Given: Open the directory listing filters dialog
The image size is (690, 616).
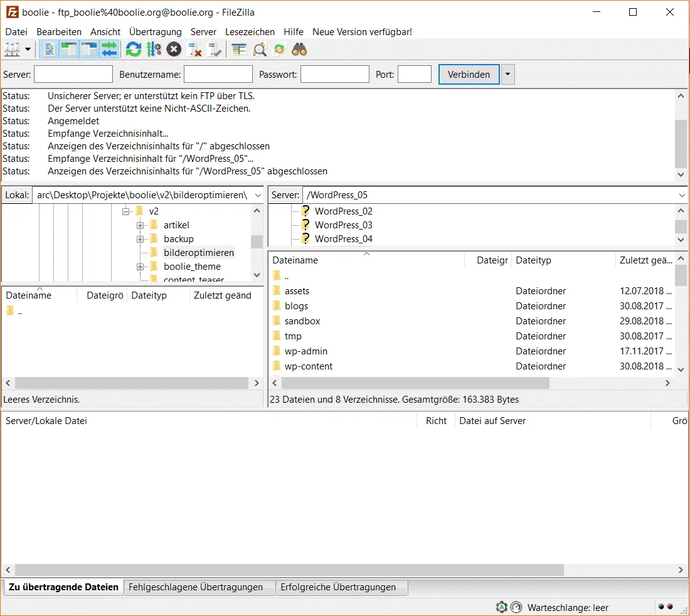Looking at the screenshot, I should pos(239,50).
